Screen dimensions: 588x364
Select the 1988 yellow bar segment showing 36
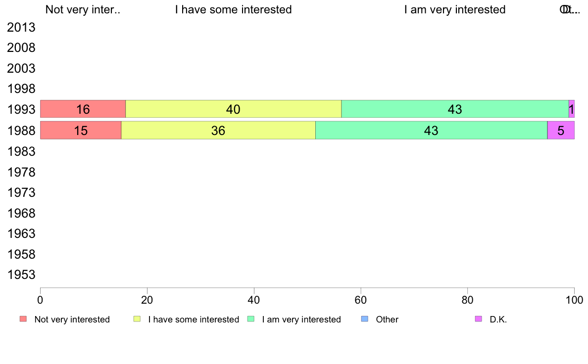[x=218, y=131]
